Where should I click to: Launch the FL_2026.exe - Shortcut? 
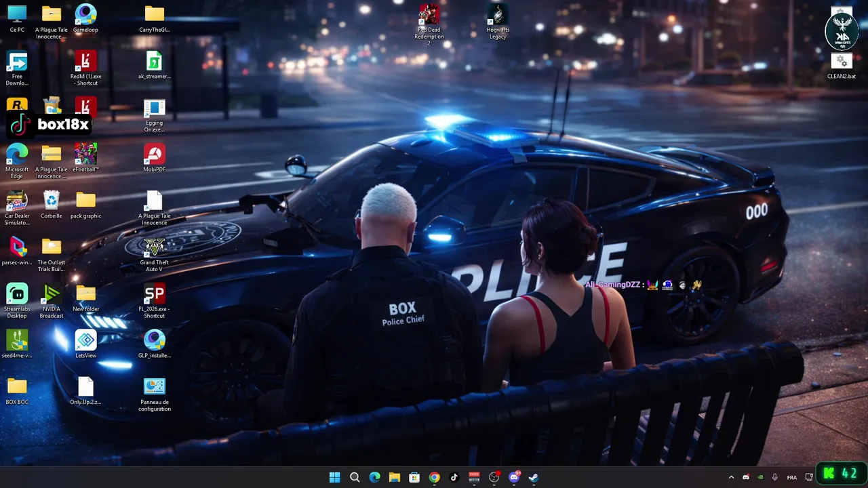pyautogui.click(x=154, y=302)
